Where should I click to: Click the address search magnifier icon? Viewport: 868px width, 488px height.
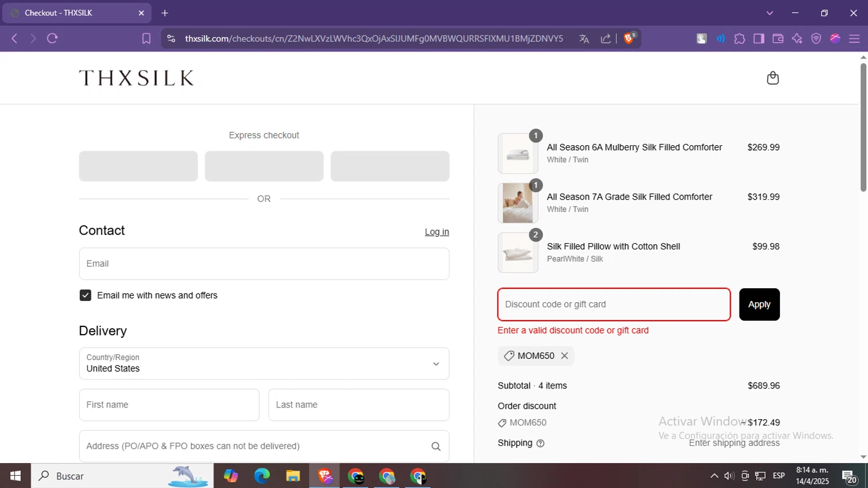436,446
